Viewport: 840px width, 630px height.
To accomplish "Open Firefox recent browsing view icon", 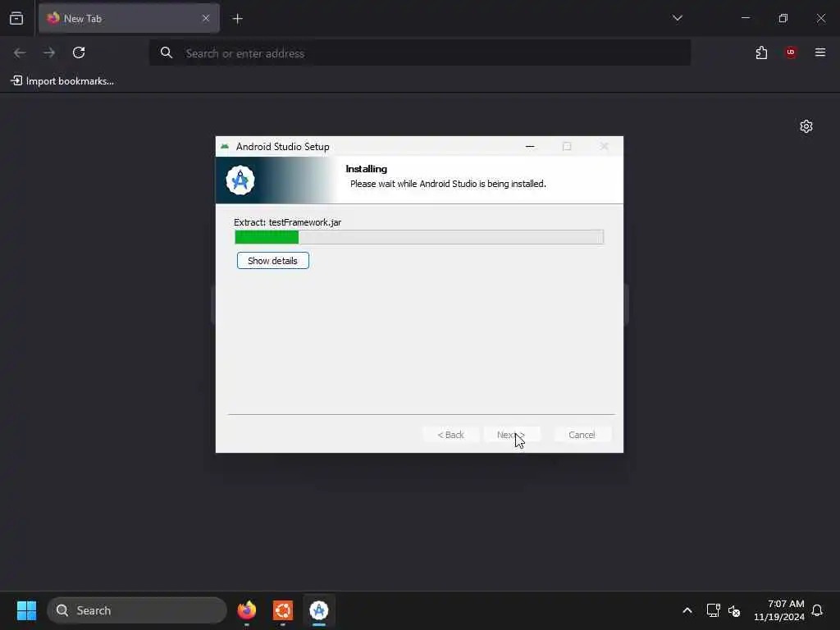I will [x=16, y=18].
